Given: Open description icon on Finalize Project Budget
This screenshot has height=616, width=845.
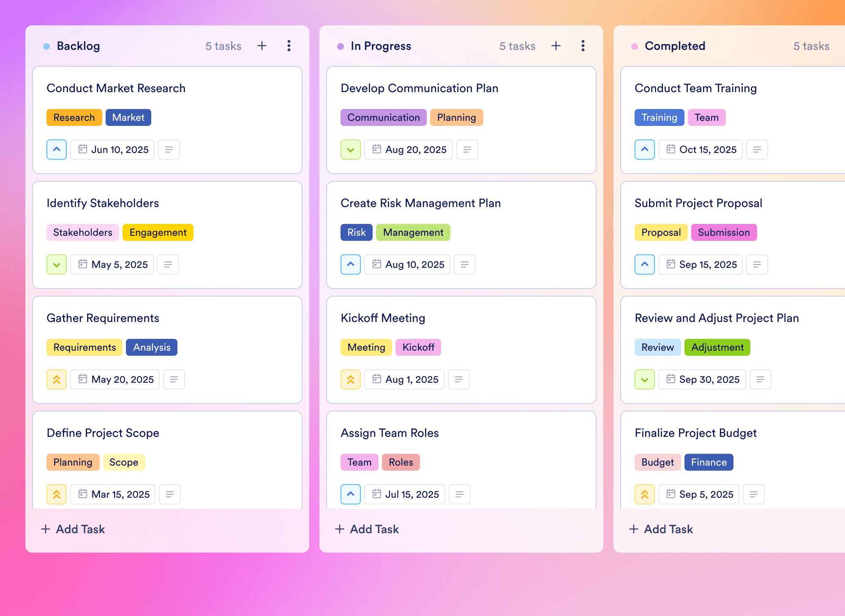Looking at the screenshot, I should (x=754, y=494).
